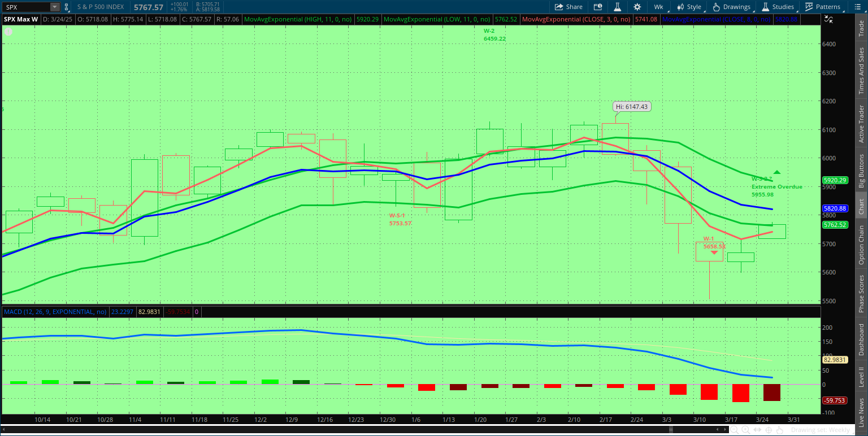Click the Extreme Overdue 5955.98 label
Viewport: 868px width, 436px height.
coord(777,190)
